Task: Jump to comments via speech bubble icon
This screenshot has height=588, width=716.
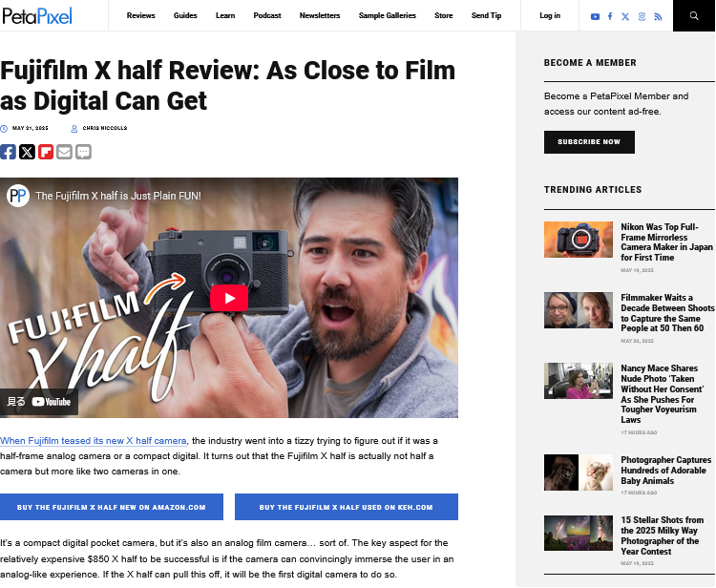Action: click(83, 152)
